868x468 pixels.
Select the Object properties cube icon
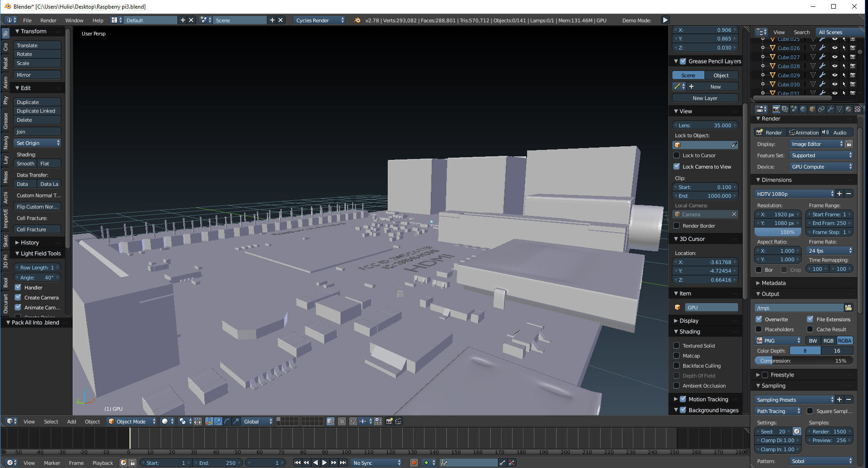point(812,109)
